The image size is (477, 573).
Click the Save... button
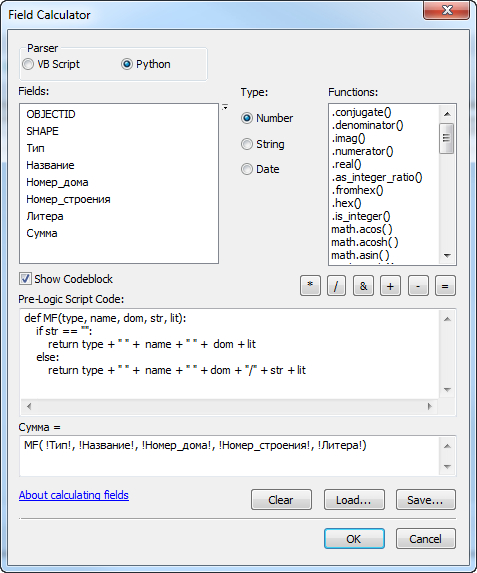[426, 500]
